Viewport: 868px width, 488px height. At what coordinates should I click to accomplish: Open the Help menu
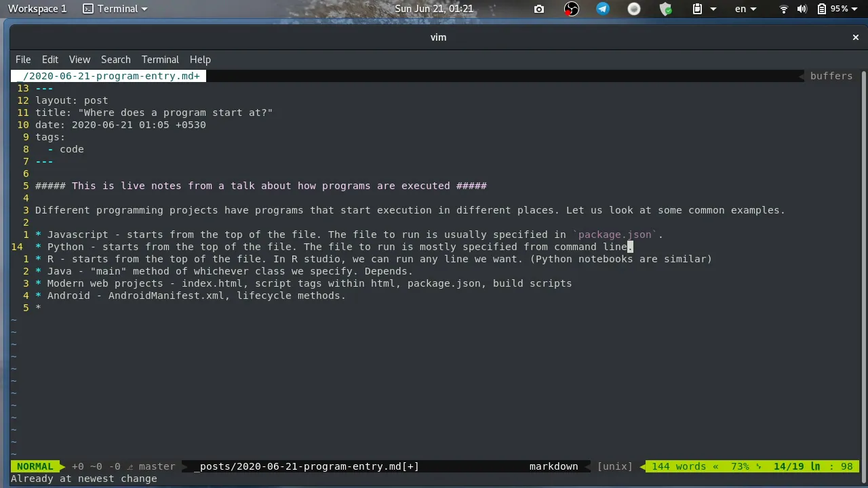click(x=200, y=60)
